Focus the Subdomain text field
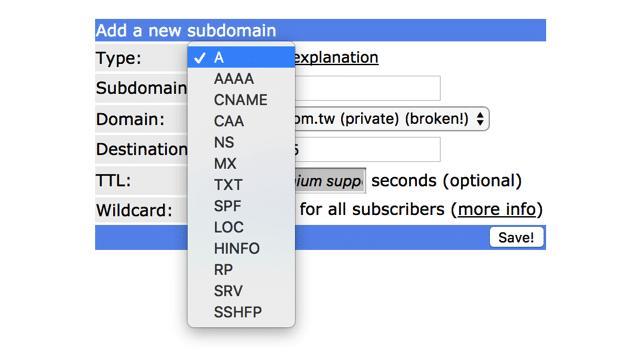640x360 pixels. tap(367, 88)
